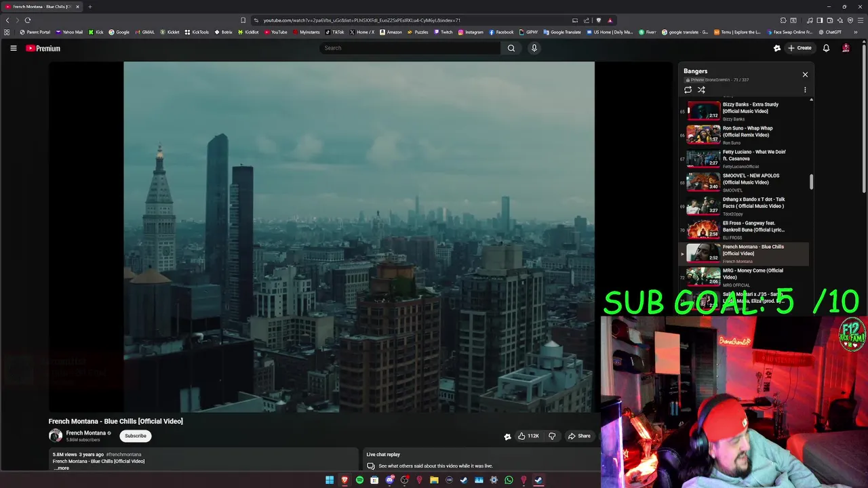The height and width of the screenshot is (488, 868).
Task: Open browser apps grid icon
Action: [x=7, y=32]
